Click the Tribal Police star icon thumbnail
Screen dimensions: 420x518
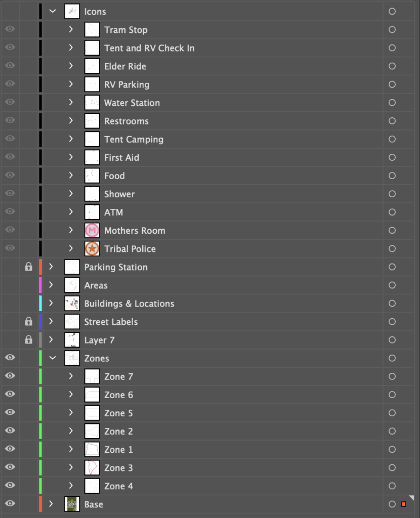pos(92,249)
